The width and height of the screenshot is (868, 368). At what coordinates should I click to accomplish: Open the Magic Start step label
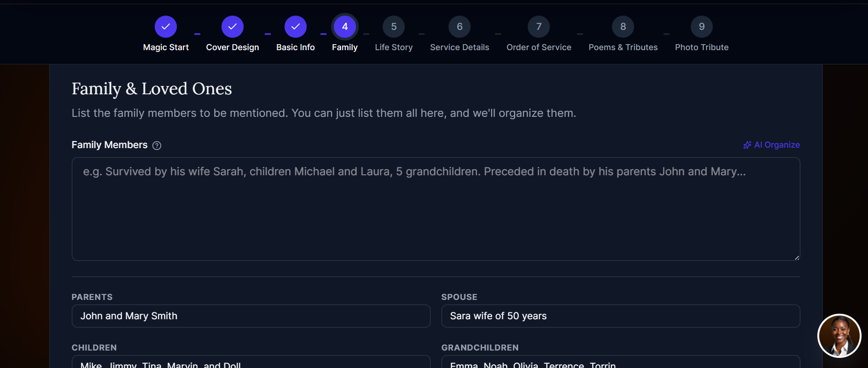coord(166,47)
